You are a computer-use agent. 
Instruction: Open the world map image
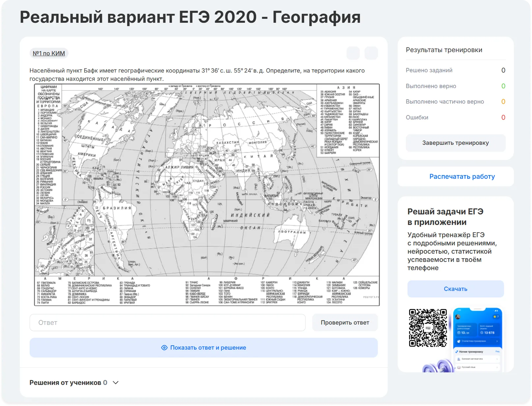point(207,195)
